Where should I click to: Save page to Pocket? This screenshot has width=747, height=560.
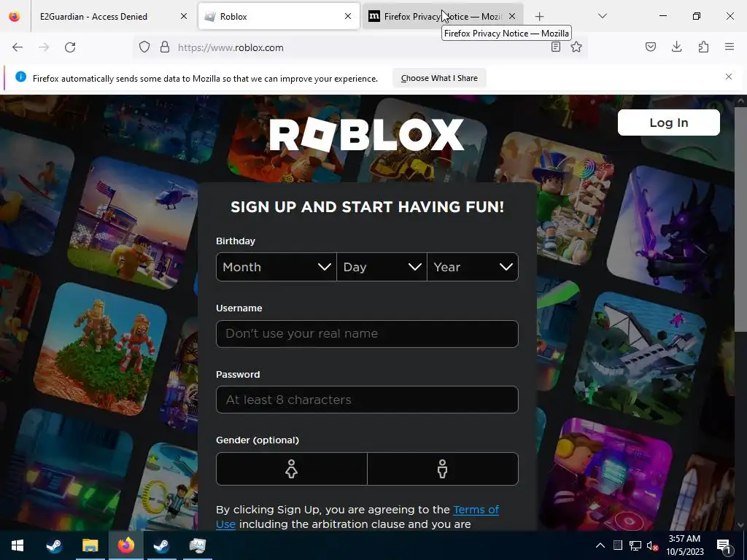[651, 47]
